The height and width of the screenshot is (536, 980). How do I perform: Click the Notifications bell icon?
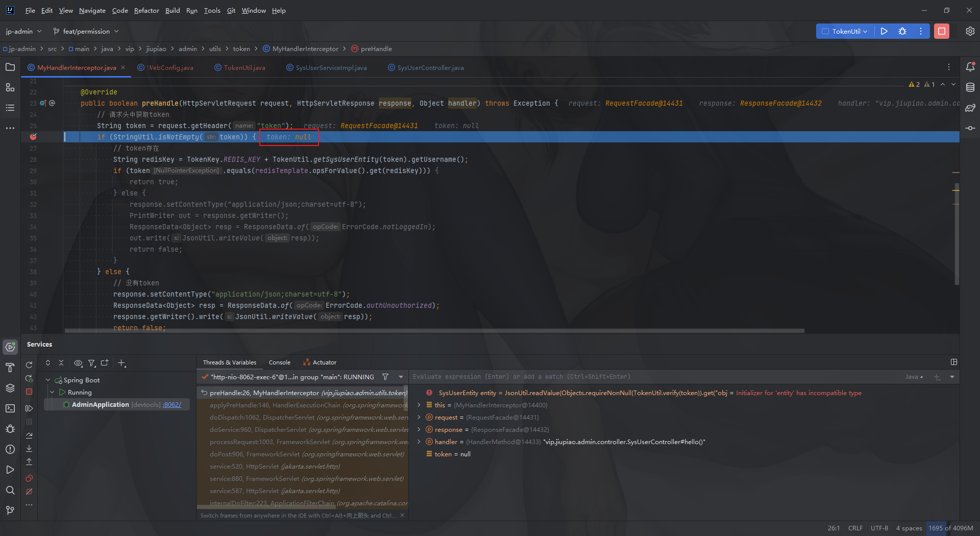[x=970, y=67]
